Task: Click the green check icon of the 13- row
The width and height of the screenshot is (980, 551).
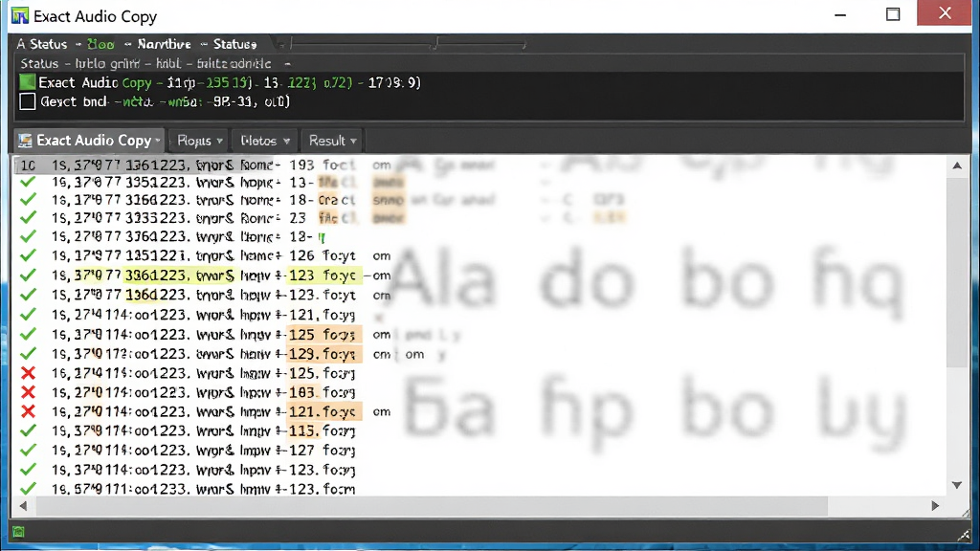Action: [x=28, y=182]
